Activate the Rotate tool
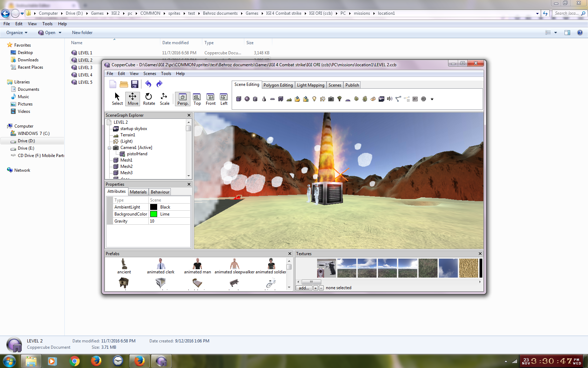The image size is (588, 368). [x=149, y=99]
